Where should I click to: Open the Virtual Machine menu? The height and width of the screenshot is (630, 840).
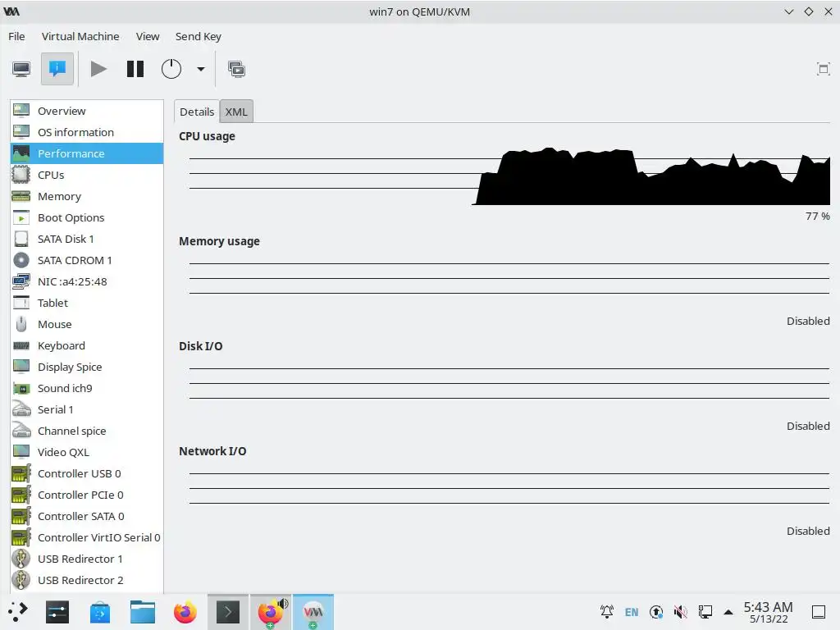(x=80, y=36)
